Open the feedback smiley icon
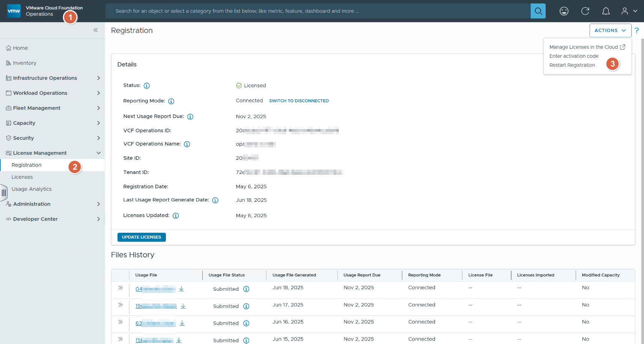644x344 pixels. click(564, 11)
